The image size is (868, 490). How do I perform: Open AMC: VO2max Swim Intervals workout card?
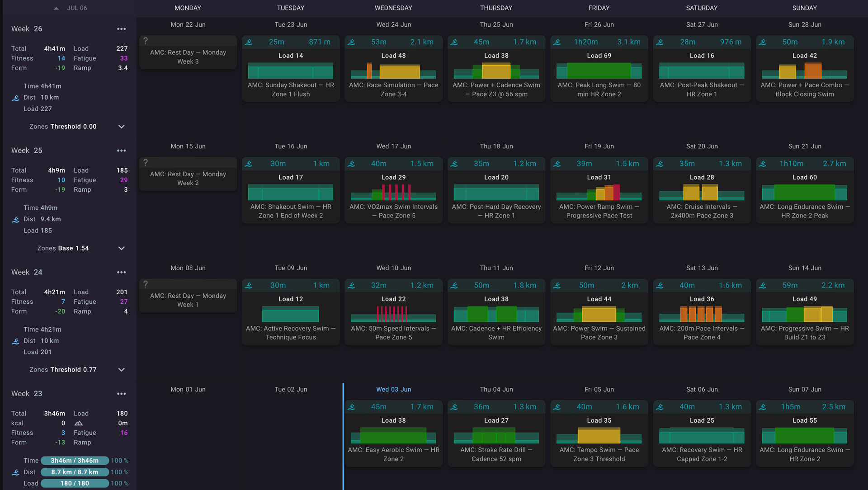click(x=393, y=190)
